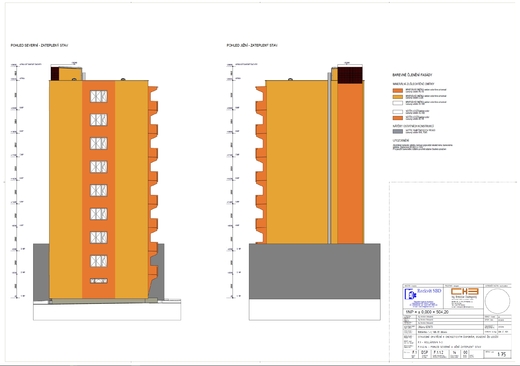Click the scale value 1:75 in title block
The height and width of the screenshot is (366, 520).
(x=501, y=354)
